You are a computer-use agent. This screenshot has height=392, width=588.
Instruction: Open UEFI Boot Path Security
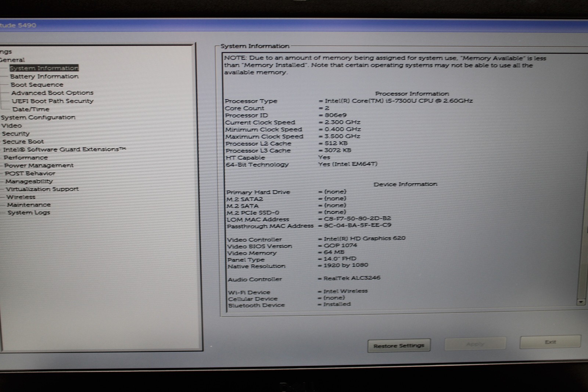[x=53, y=101]
